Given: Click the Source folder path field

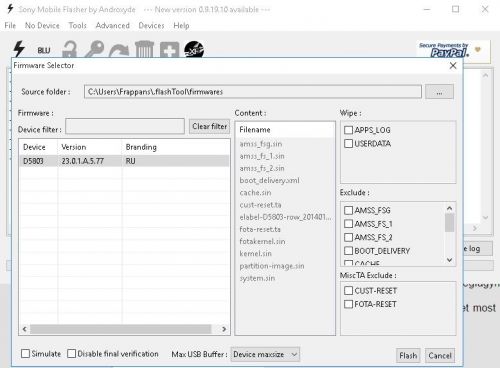Looking at the screenshot, I should [x=253, y=92].
